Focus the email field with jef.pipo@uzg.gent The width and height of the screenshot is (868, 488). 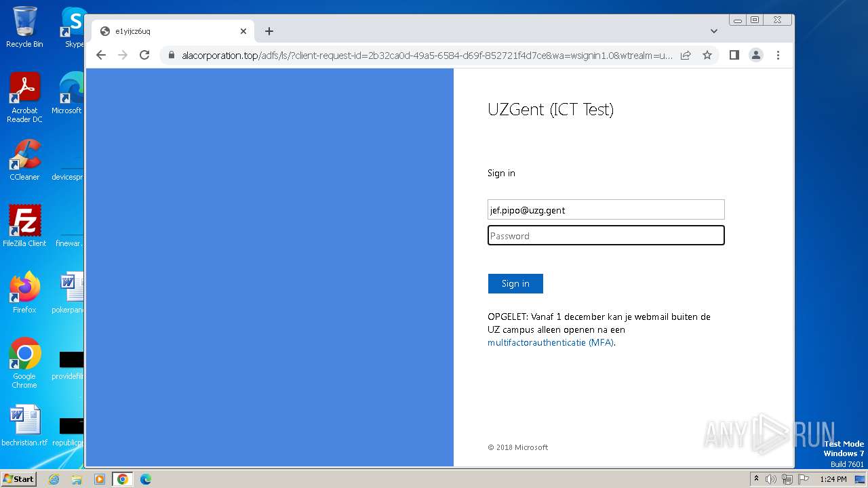point(606,209)
